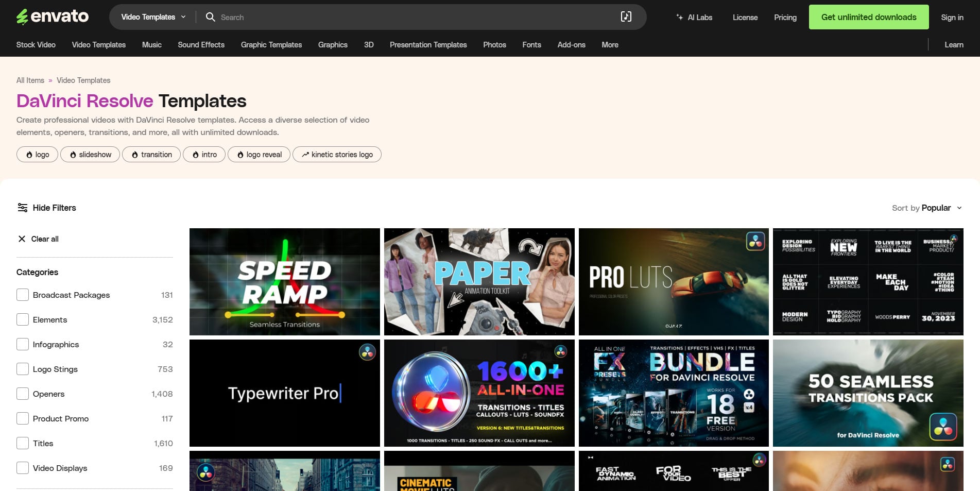Screen dimensions: 980x491
Task: Open the Photos menu
Action: pyautogui.click(x=495, y=45)
